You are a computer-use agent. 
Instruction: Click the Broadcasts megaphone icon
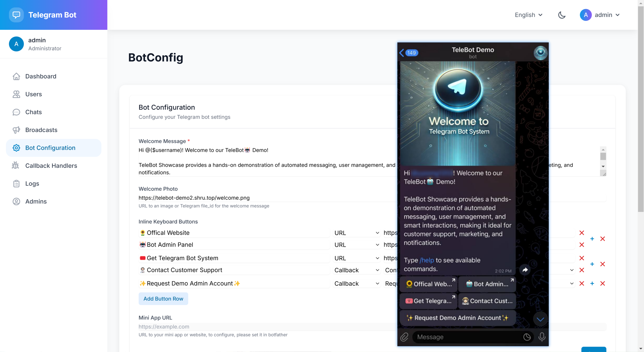coord(16,130)
